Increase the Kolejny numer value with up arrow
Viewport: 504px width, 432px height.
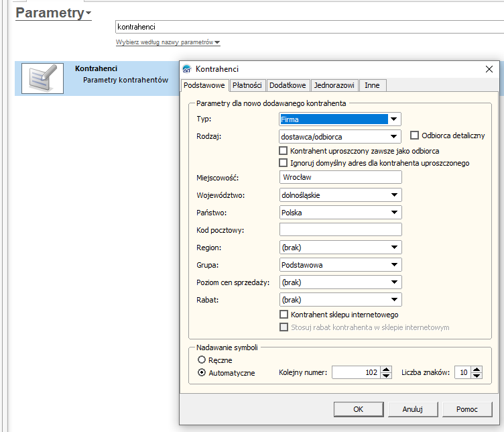[386, 370]
